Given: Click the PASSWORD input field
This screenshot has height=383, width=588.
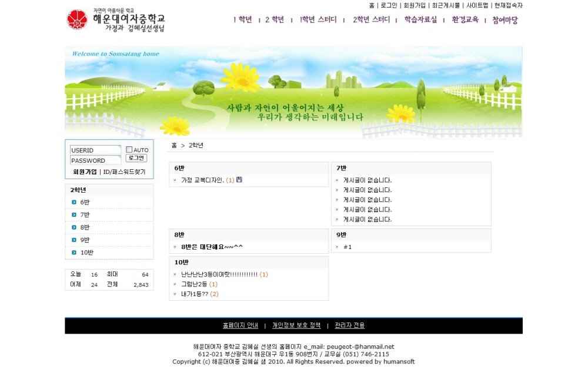Looking at the screenshot, I should point(95,160).
